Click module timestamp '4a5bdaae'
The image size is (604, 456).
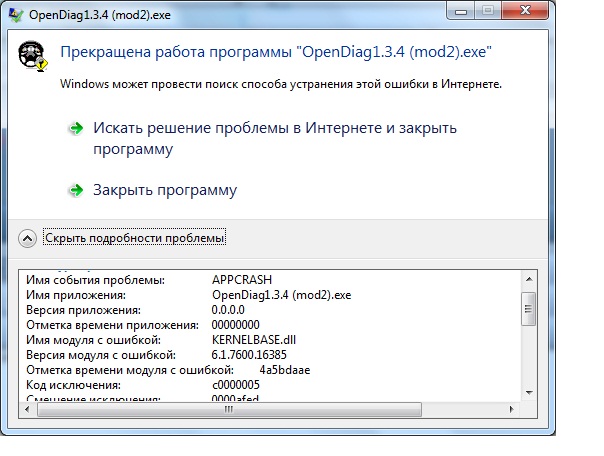(285, 370)
